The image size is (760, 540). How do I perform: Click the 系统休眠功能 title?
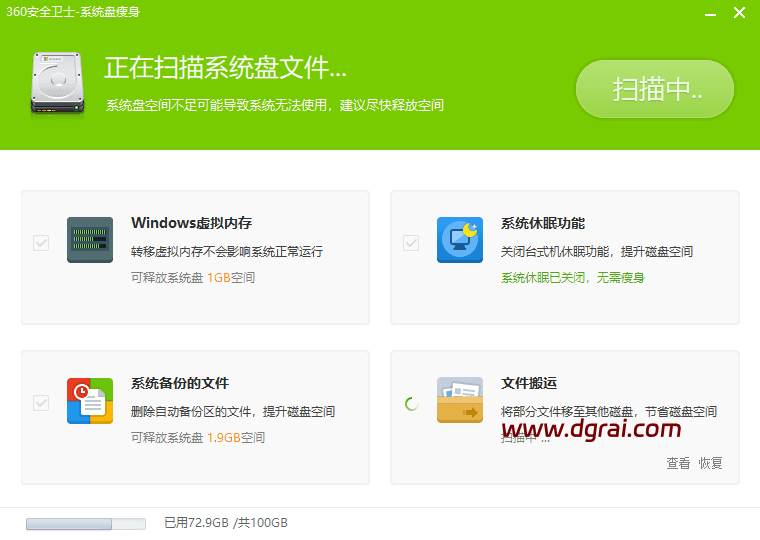pos(543,223)
